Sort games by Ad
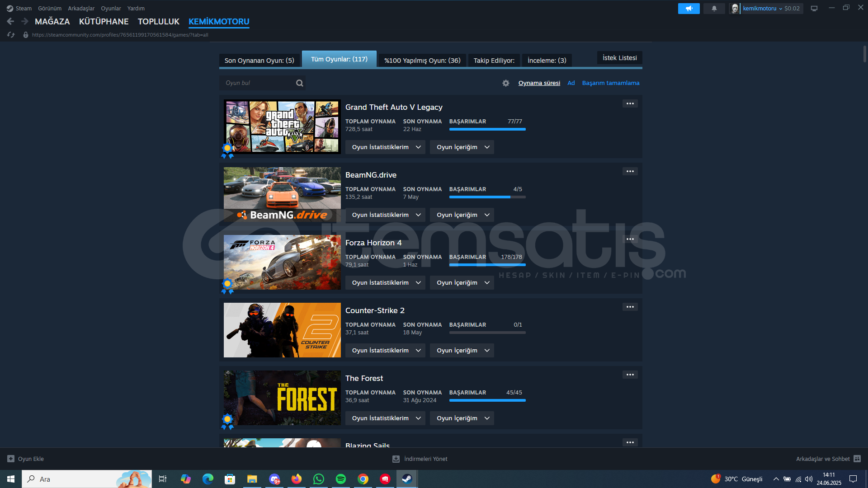 pyautogui.click(x=571, y=83)
